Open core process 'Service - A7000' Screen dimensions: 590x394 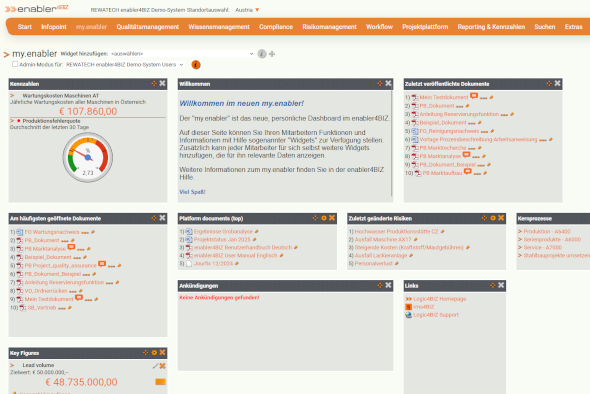pyautogui.click(x=543, y=248)
